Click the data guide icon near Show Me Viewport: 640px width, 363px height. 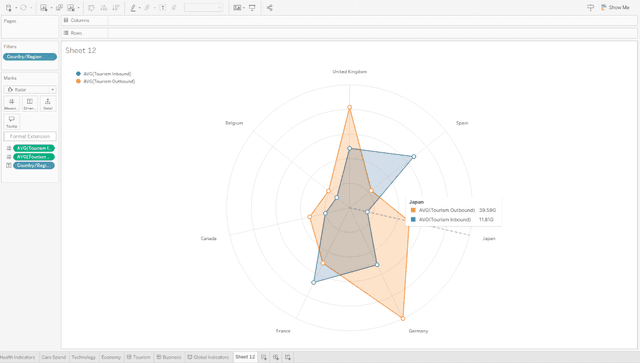pos(590,7)
